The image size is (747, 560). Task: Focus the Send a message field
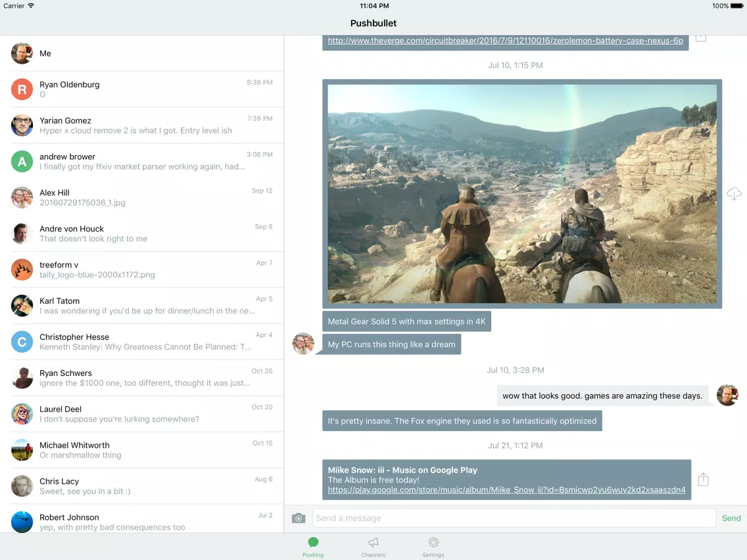pyautogui.click(x=514, y=518)
